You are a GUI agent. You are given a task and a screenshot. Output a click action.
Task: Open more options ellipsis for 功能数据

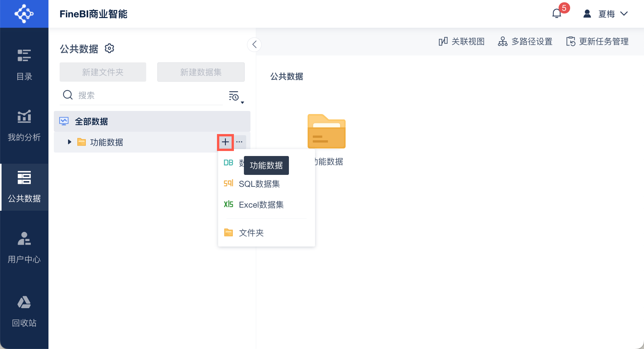pyautogui.click(x=239, y=142)
